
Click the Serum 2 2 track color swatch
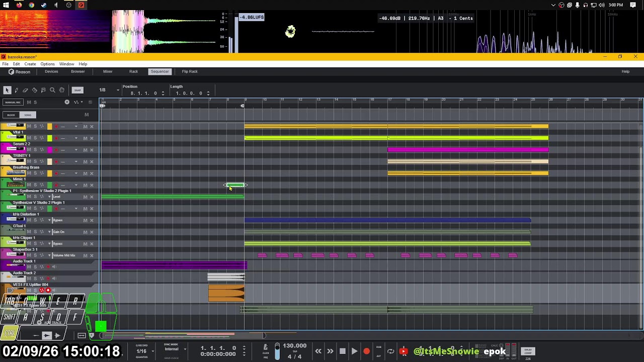click(49, 150)
